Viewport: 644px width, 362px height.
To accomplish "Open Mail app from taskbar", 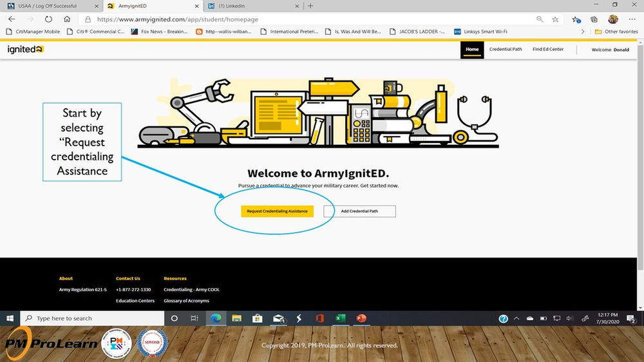I will tap(278, 318).
